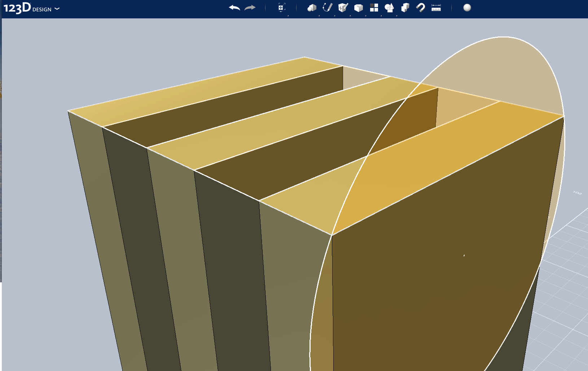Activate the Snap magnet tool
588x371 pixels.
tap(421, 8)
